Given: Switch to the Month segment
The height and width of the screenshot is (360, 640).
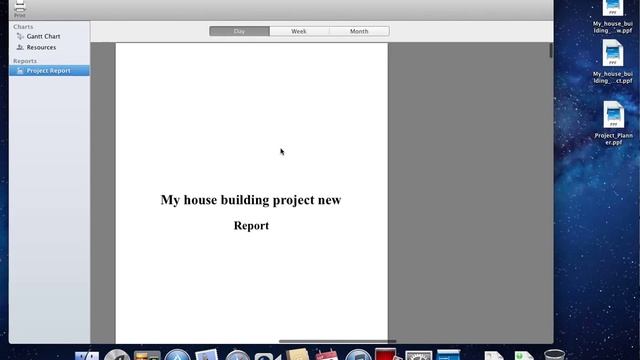Looking at the screenshot, I should [359, 31].
